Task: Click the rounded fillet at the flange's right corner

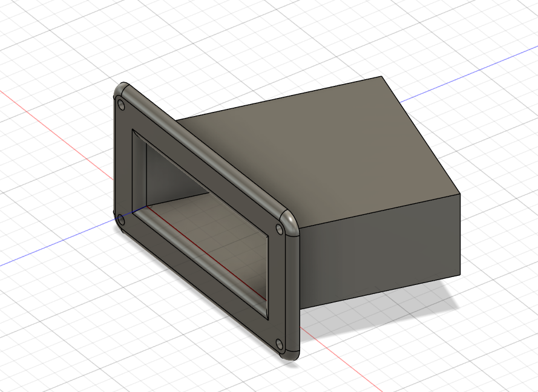Action: [289, 221]
